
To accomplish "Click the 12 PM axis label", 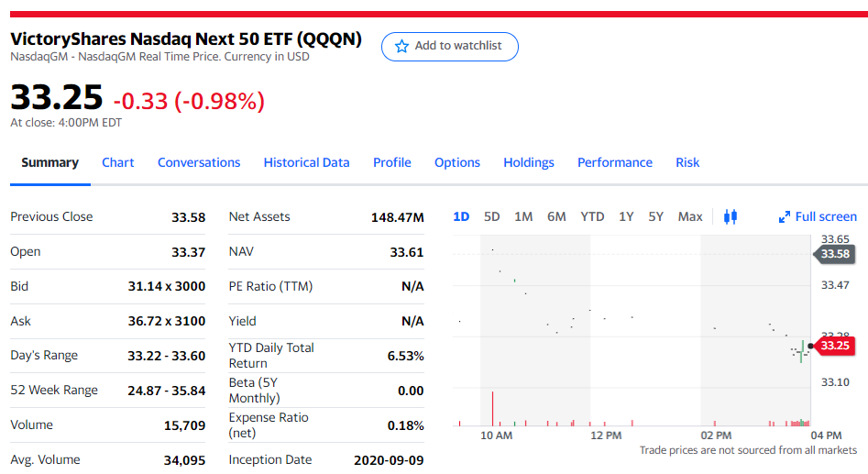I will pos(606,435).
